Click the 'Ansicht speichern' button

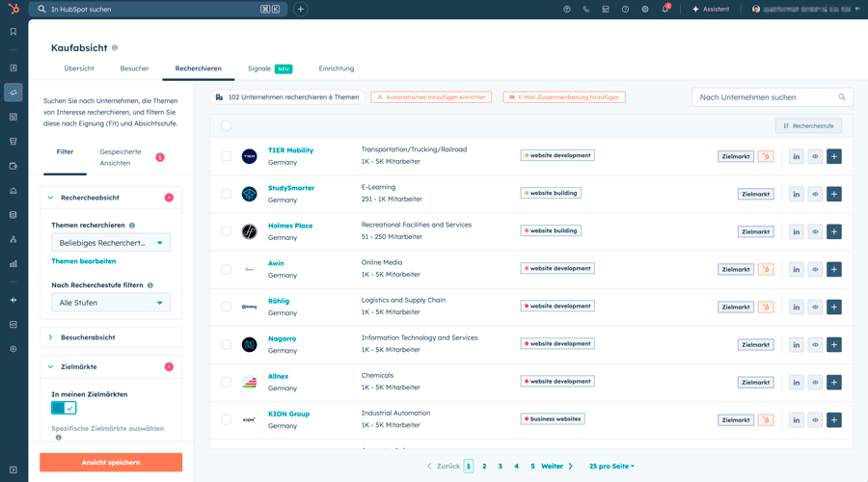tap(111, 463)
